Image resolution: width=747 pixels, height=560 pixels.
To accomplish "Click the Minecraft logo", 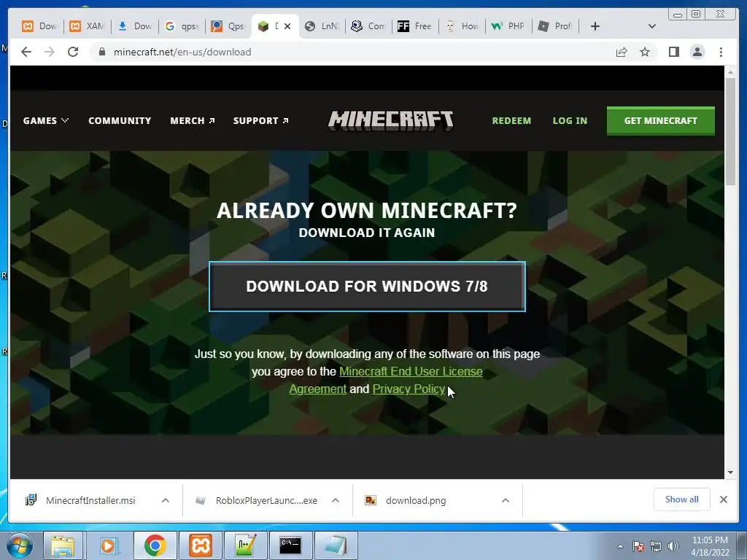I will pyautogui.click(x=391, y=120).
